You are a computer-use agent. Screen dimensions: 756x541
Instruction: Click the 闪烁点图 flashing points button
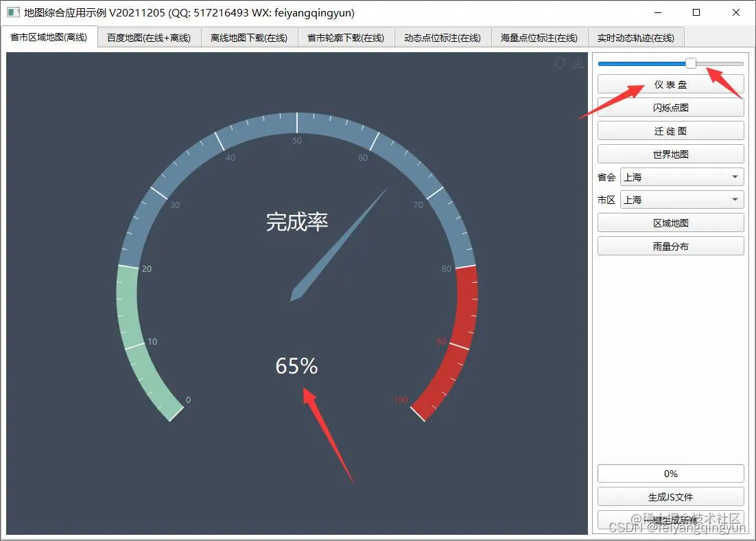(x=670, y=107)
